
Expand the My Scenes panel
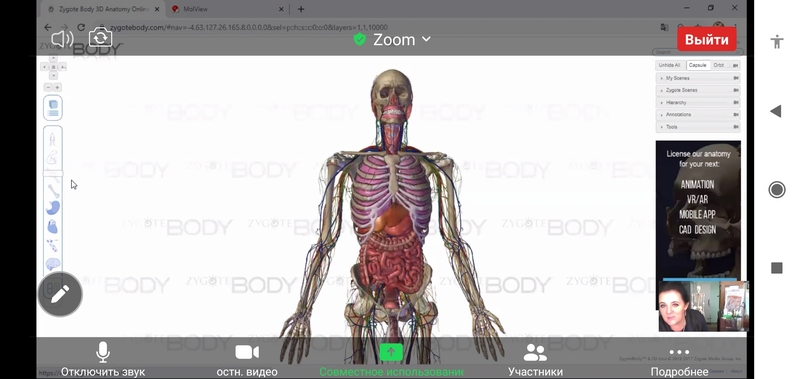(x=697, y=78)
